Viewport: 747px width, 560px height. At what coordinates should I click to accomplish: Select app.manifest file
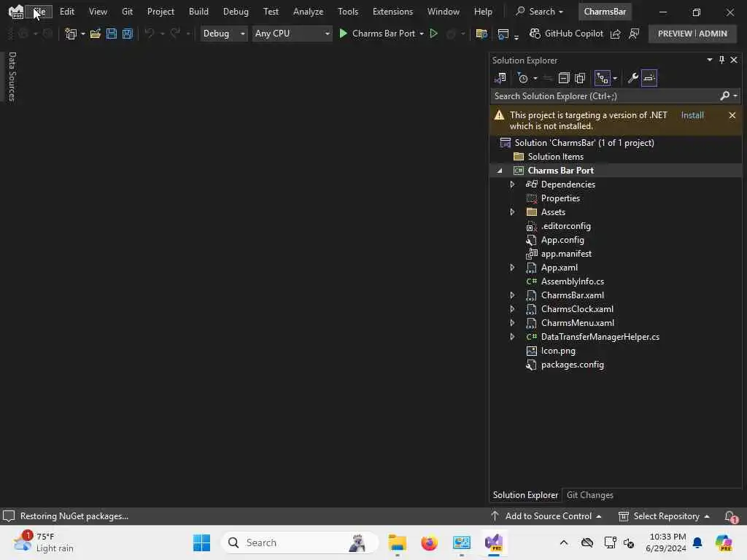click(566, 254)
